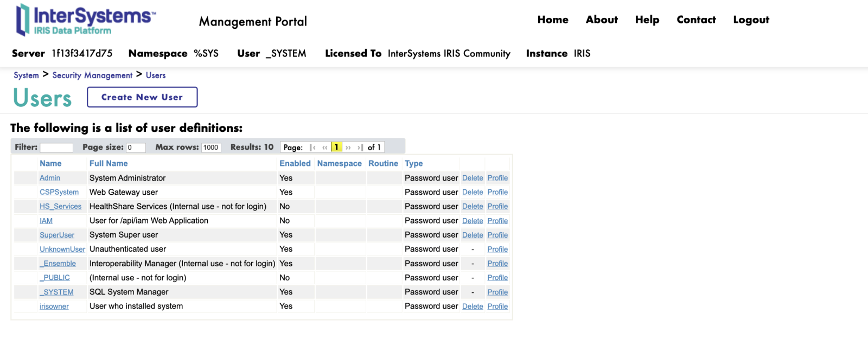Go to previous page of results

click(325, 148)
